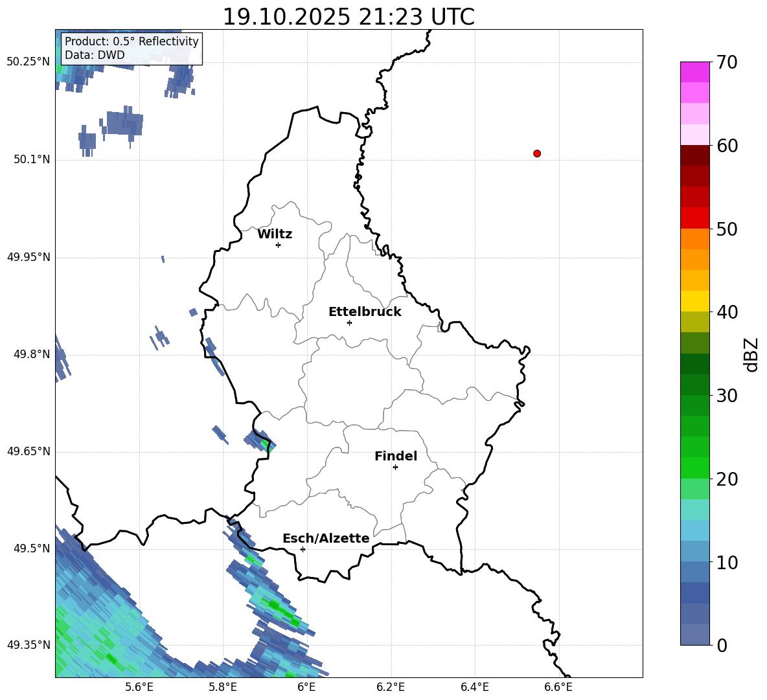
Task: Click the Wiltz city cross marker
Action: pos(279,245)
